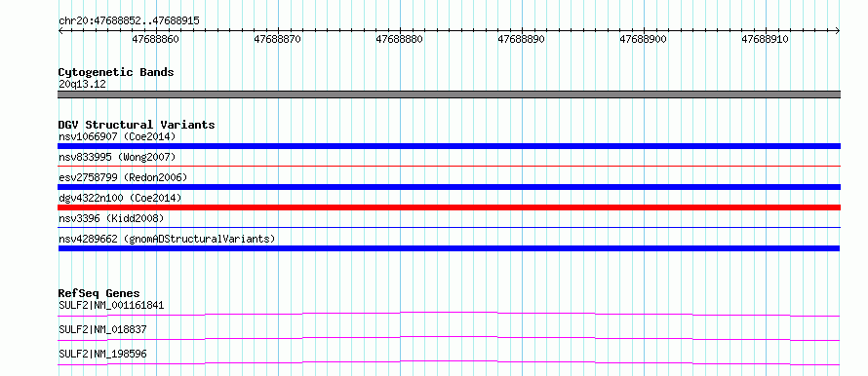This screenshot has width=868, height=376.
Task: Click ruler position 47688910
Action: tap(765, 39)
